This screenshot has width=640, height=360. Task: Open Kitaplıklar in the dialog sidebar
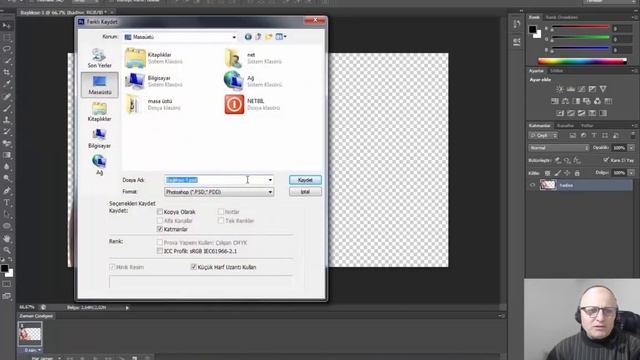click(99, 112)
